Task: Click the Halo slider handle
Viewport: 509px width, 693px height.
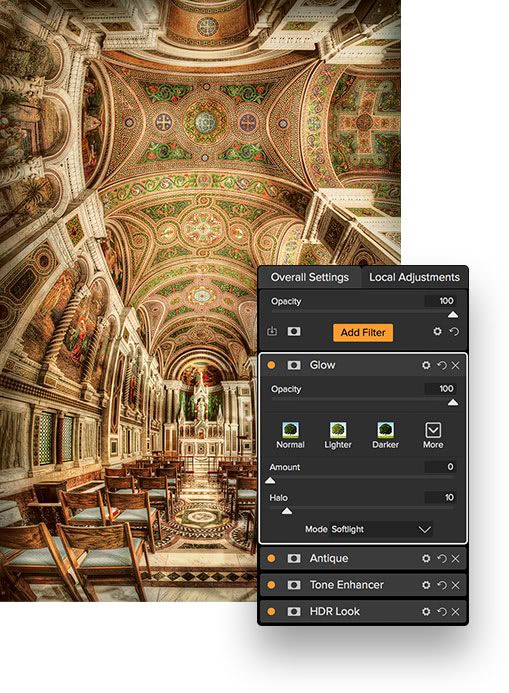Action: point(287,511)
